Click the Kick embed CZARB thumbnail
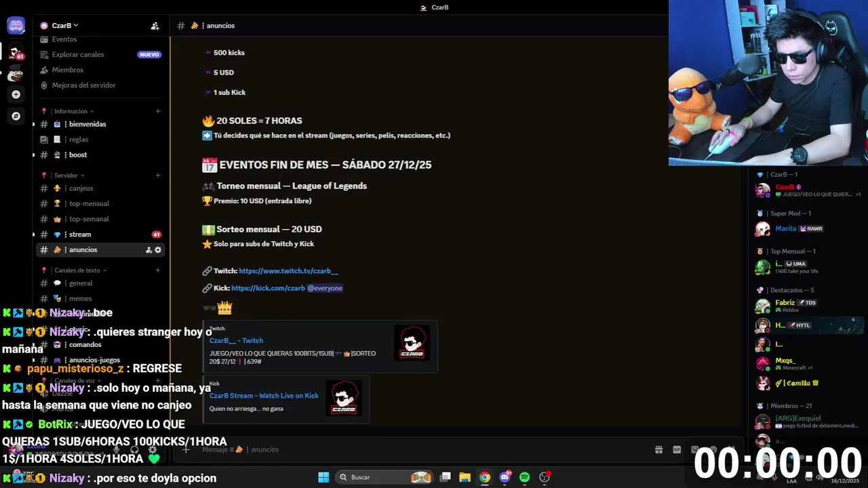This screenshot has height=488, width=868. coord(344,399)
